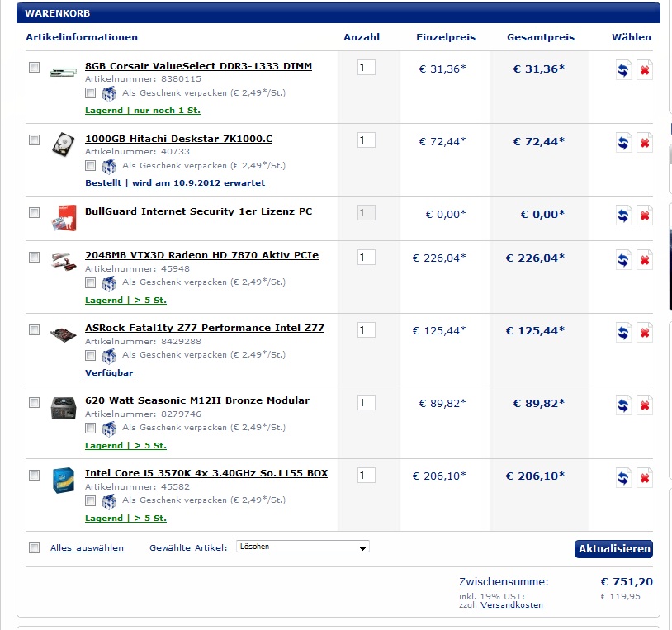Screen dimensions: 672x630
Task: Remove 8GB Corsair ValueSelect with red X
Action: pos(645,70)
